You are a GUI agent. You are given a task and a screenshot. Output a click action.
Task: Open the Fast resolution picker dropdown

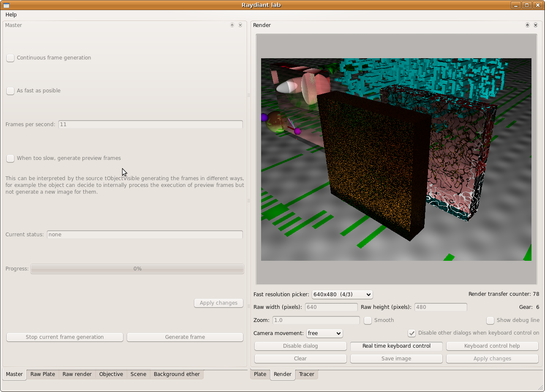tap(342, 295)
